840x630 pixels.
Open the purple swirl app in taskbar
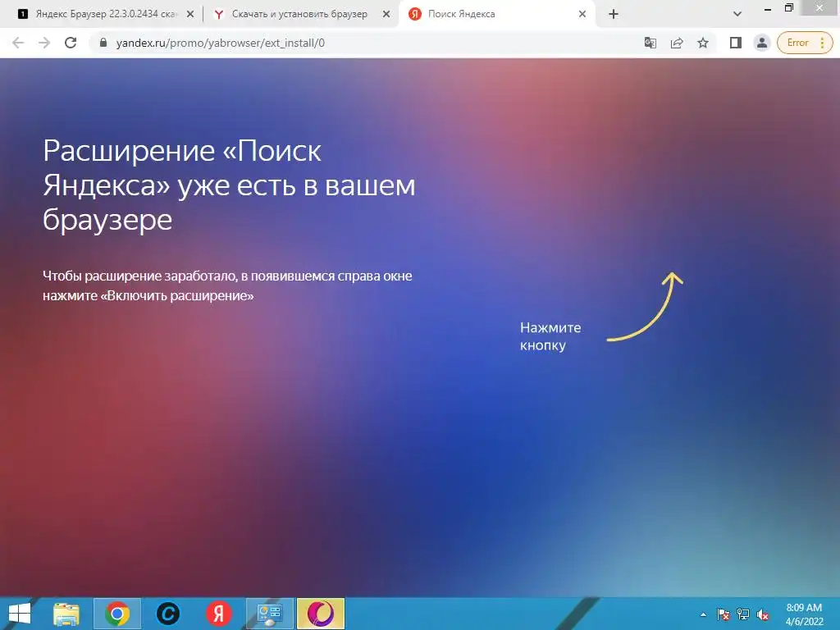pos(321,614)
